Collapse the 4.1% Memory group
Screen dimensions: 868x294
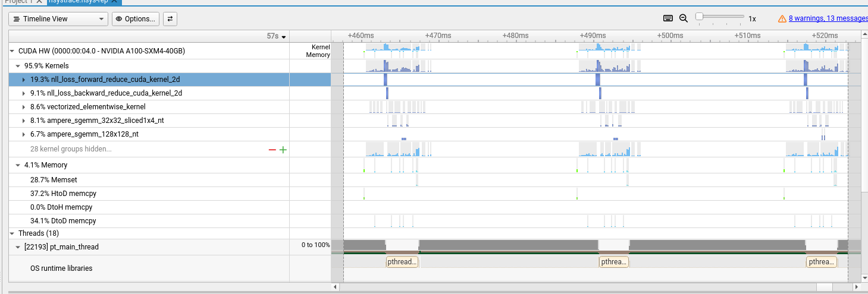[18, 165]
